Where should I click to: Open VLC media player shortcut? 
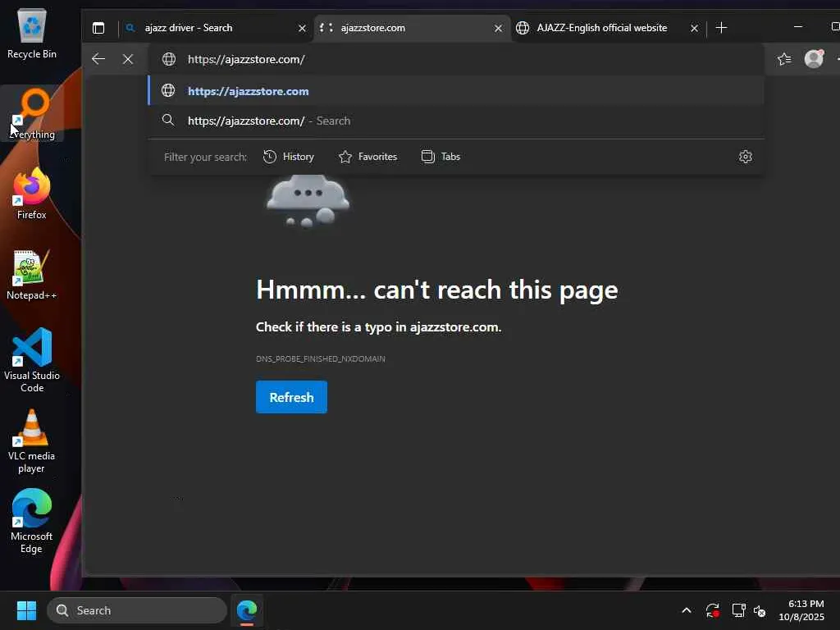[32, 441]
